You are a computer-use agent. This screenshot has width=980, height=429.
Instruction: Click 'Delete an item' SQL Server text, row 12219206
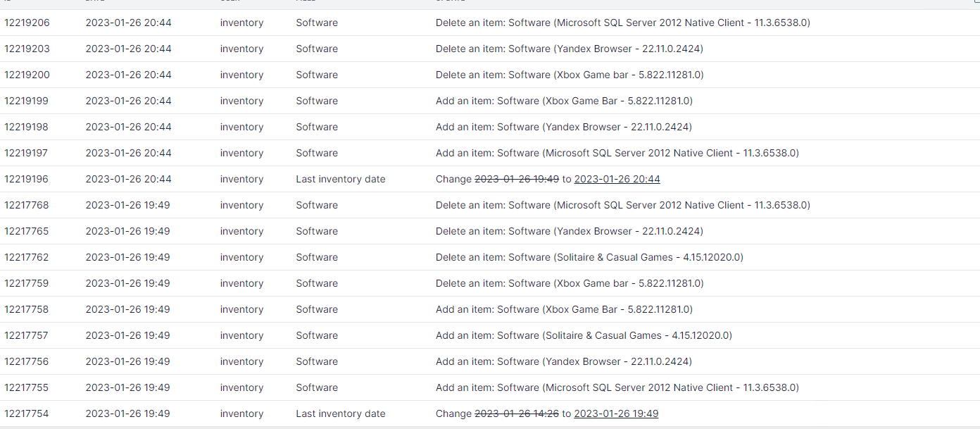pos(623,23)
